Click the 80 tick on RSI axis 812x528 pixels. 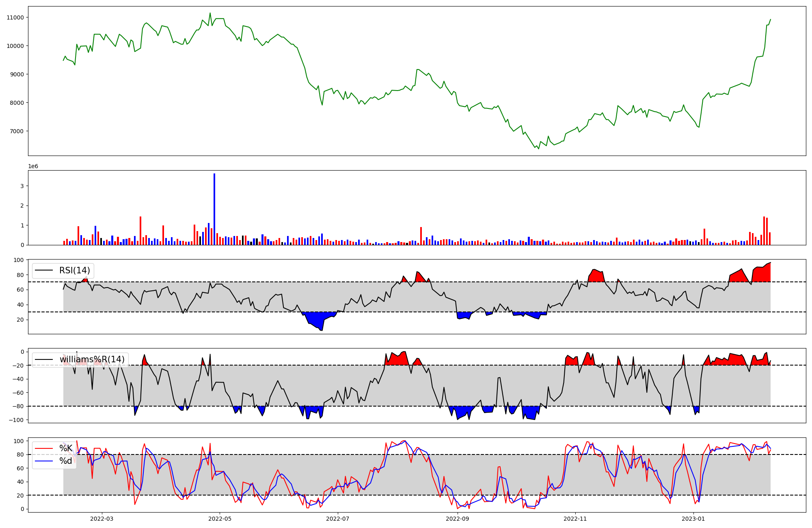click(20, 275)
